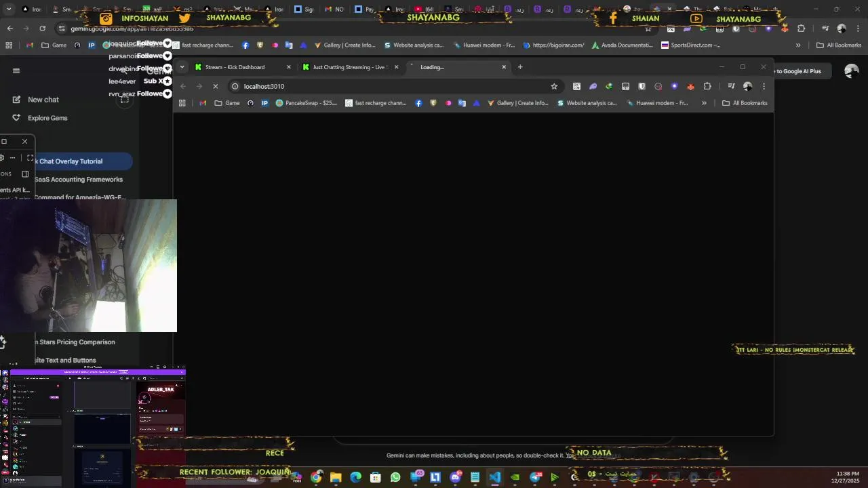Open Gallery | Create Info bookmark in front window

pos(517,103)
